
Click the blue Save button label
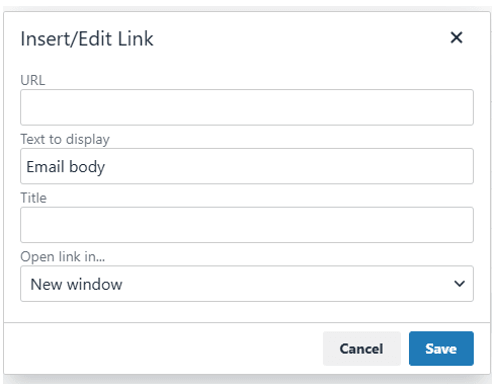tap(441, 349)
